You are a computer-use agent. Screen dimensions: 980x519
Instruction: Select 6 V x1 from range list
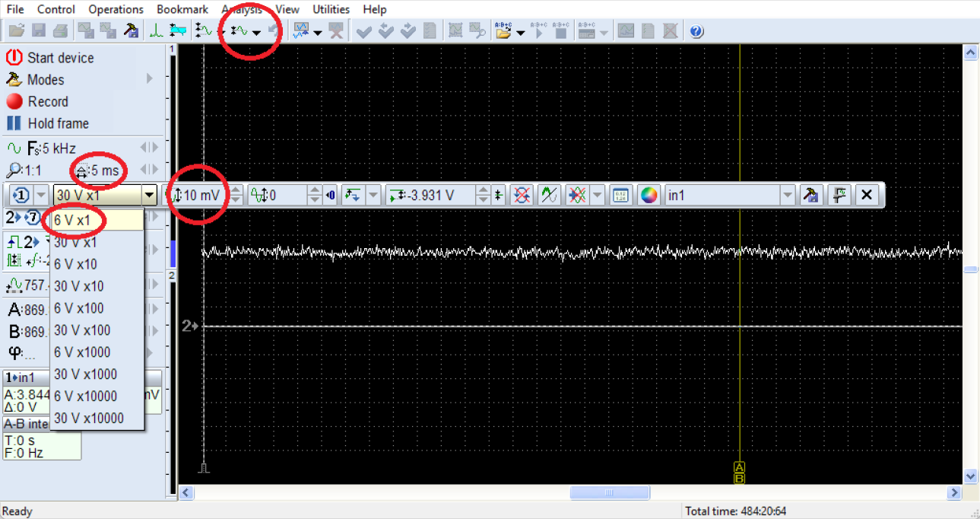[97, 220]
